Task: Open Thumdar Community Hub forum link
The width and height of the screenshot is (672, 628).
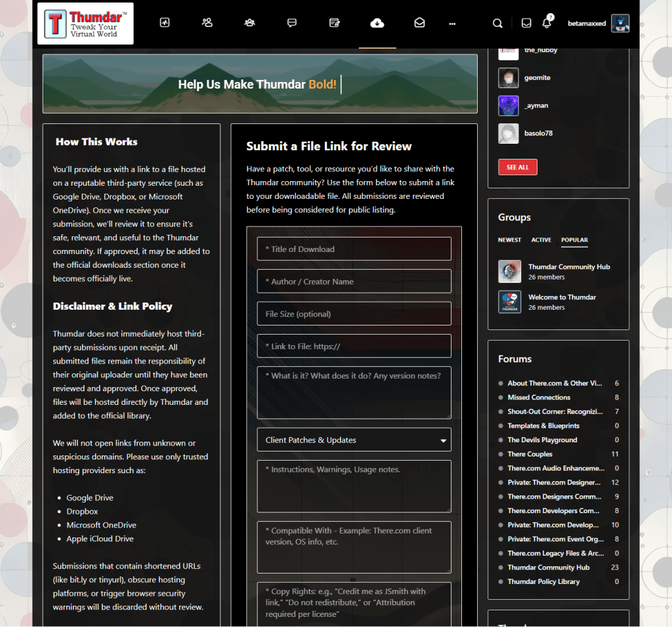Action: coord(548,567)
